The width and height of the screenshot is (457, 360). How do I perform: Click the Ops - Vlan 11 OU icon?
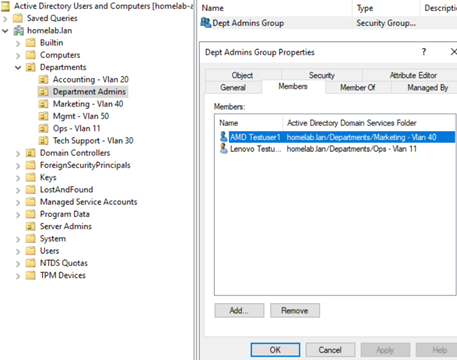pos(43,128)
